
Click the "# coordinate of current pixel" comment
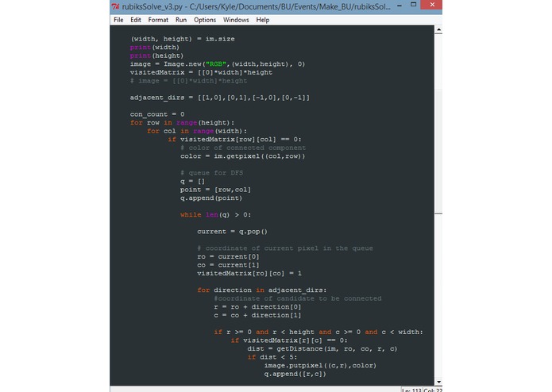[x=285, y=248]
